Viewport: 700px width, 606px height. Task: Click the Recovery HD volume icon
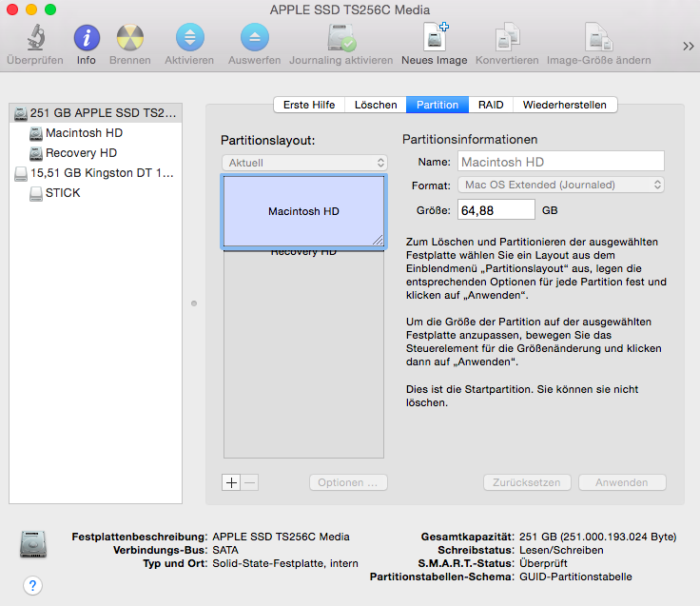tap(36, 153)
